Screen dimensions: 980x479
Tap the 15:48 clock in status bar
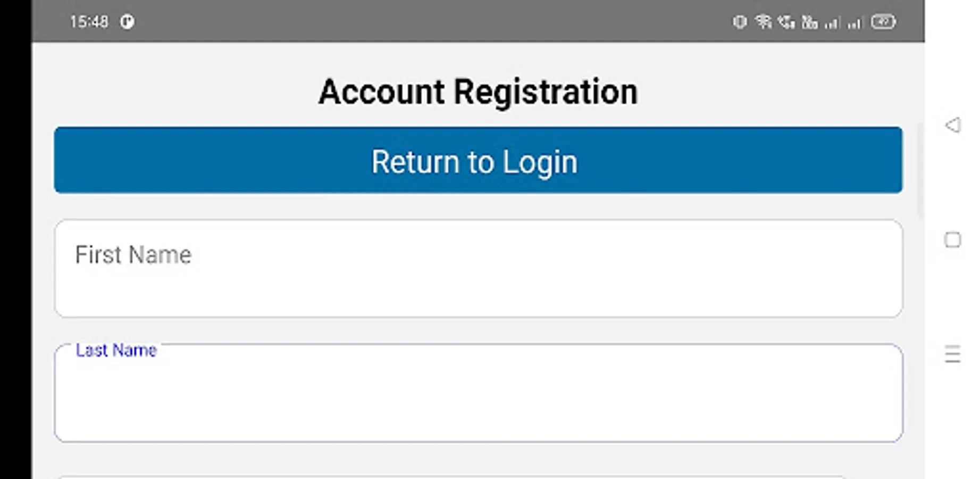(89, 22)
